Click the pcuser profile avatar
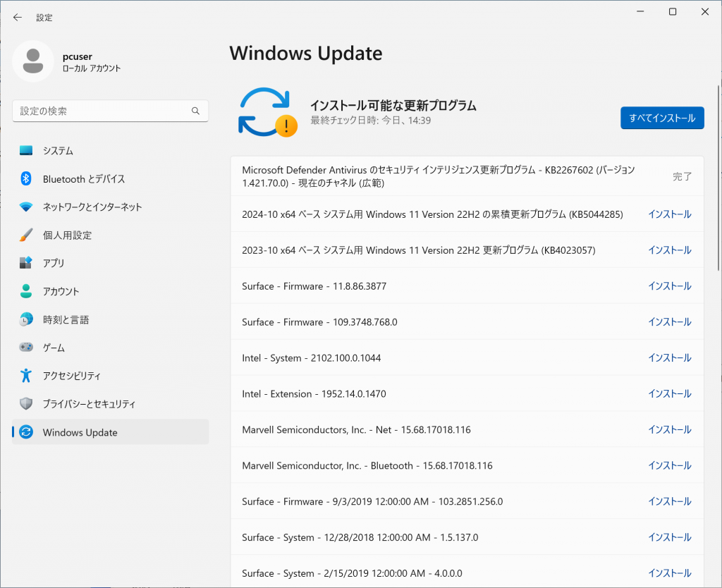This screenshot has width=722, height=588. coord(33,61)
